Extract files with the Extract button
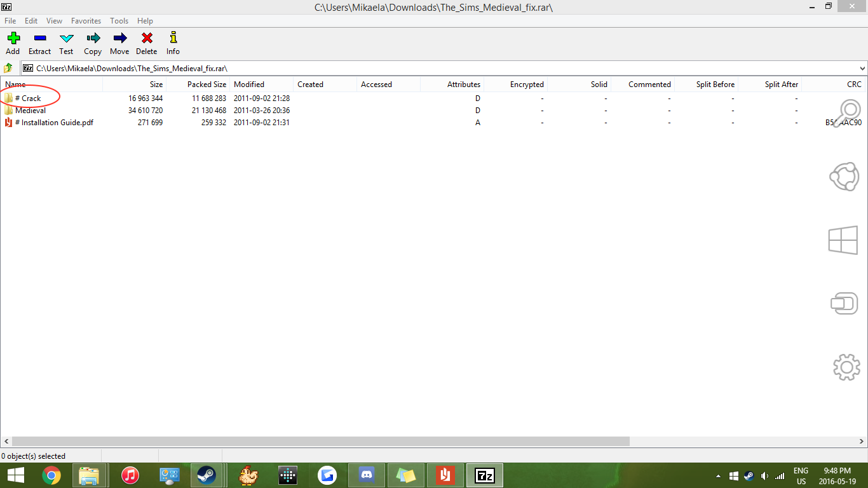Image resolution: width=868 pixels, height=488 pixels. [x=39, y=43]
